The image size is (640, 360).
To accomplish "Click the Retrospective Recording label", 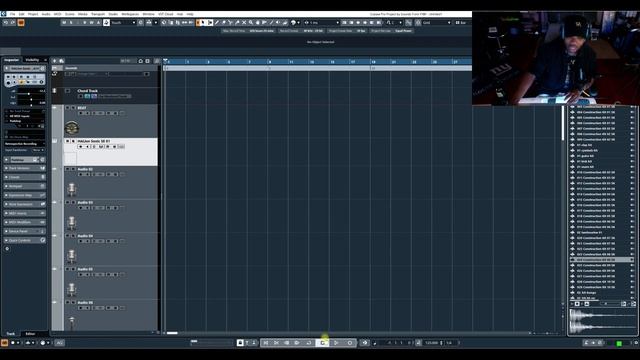I will [20, 144].
